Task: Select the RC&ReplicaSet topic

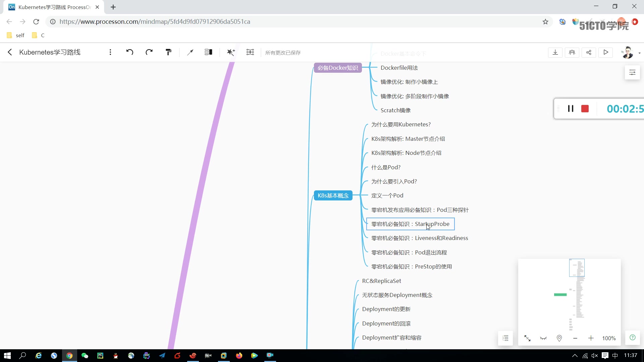Action: (x=381, y=281)
